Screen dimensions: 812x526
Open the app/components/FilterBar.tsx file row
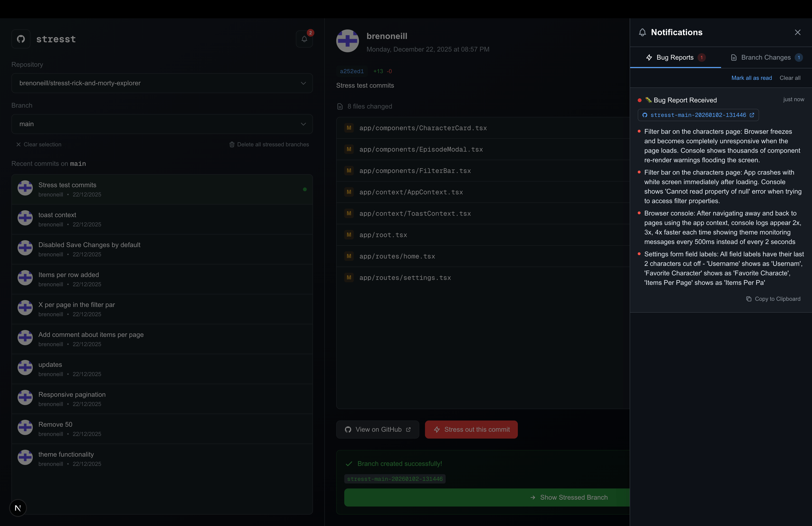[415, 171]
